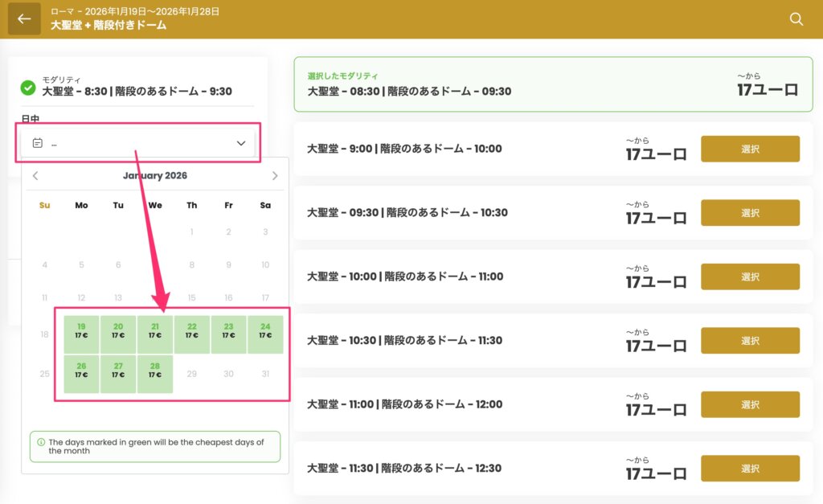Choose the 大聖堂 10:00 slot 選択 button
The image size is (823, 504).
click(750, 277)
